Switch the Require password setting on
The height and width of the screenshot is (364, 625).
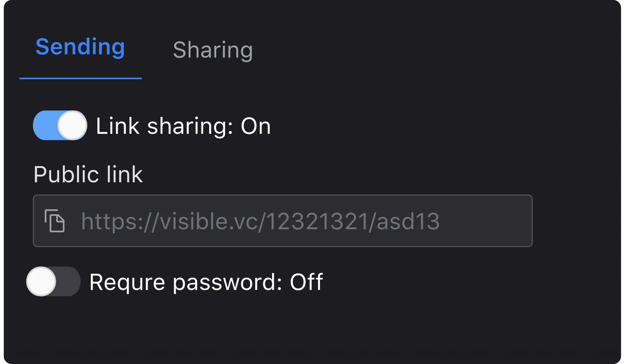click(53, 281)
